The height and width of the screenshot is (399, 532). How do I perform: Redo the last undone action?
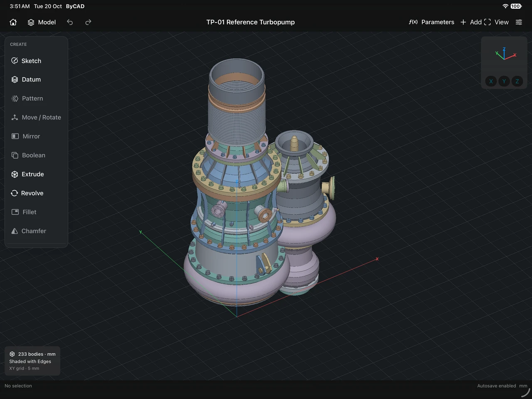(88, 22)
